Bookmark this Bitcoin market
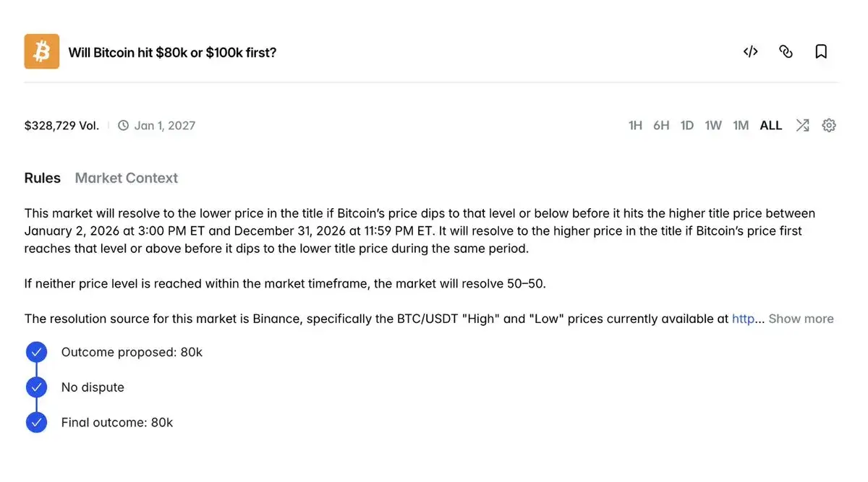Viewport: 868px width, 482px height. [x=821, y=52]
